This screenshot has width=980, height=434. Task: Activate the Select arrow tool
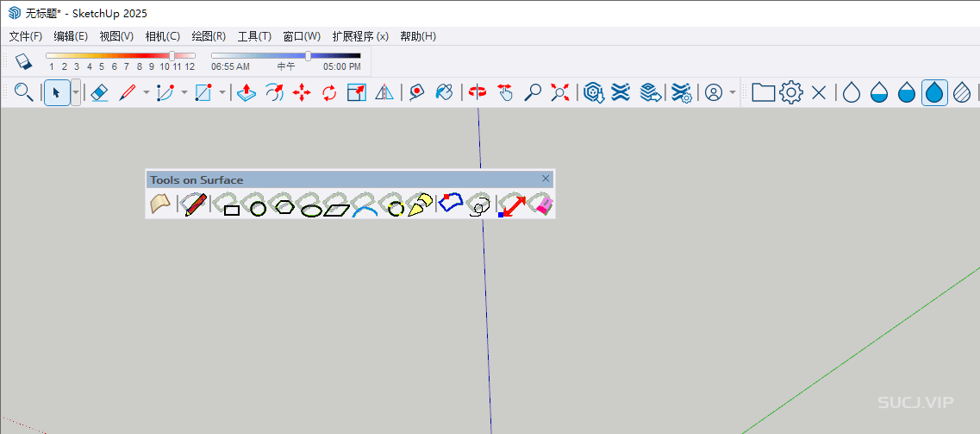pyautogui.click(x=57, y=93)
